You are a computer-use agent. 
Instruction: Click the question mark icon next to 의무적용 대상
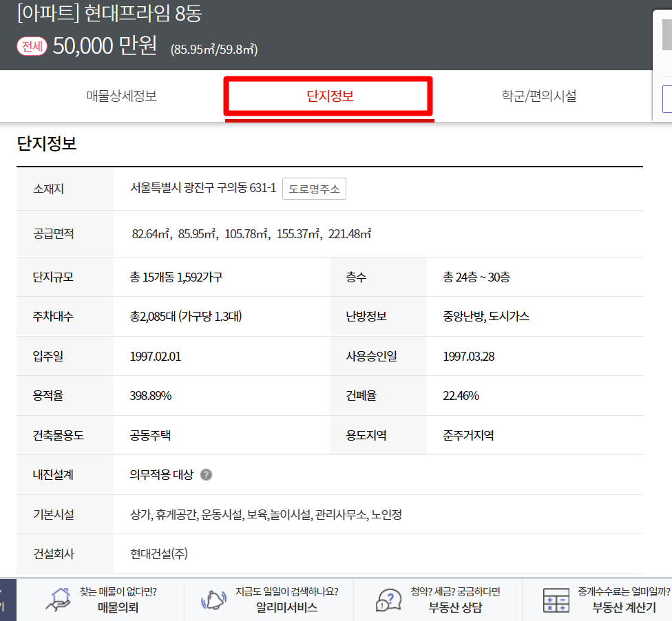click(x=205, y=474)
